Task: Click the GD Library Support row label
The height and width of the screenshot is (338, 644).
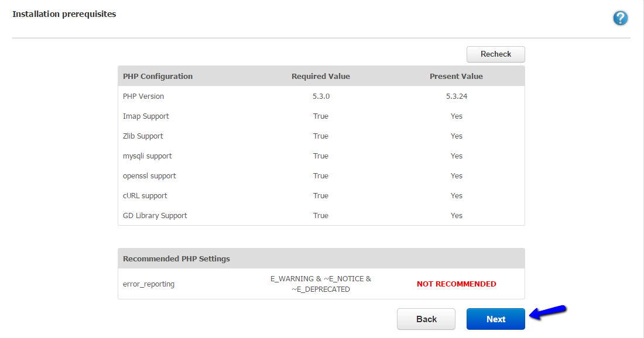Action: point(155,215)
